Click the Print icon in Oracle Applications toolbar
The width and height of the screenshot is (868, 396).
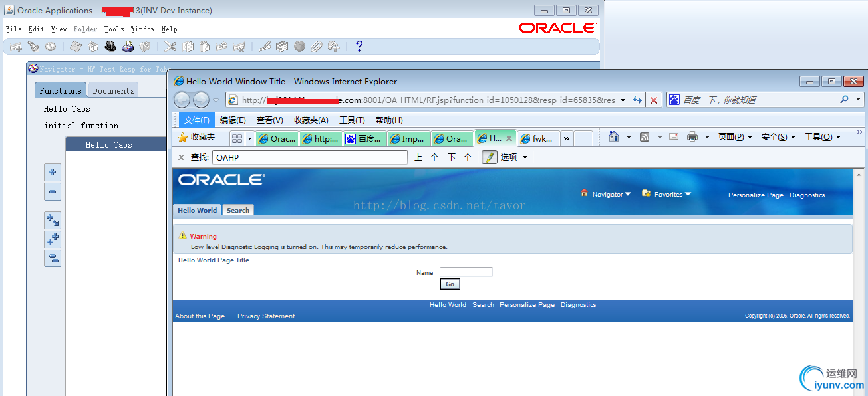[128, 47]
